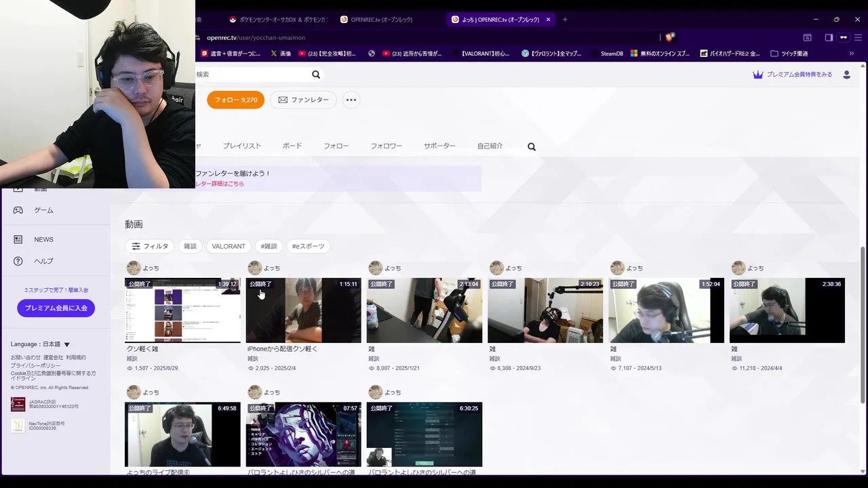Click the よっち avatar above クソ軽く雑 video

(x=134, y=268)
